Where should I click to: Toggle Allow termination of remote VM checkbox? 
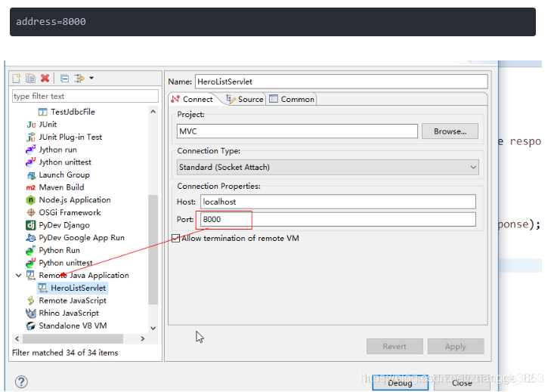[x=175, y=239]
